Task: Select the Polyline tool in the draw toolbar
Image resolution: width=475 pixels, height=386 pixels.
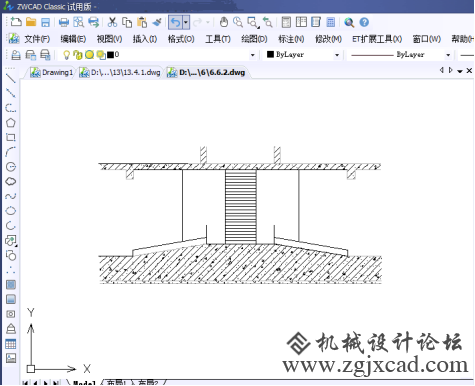Action: (11, 108)
